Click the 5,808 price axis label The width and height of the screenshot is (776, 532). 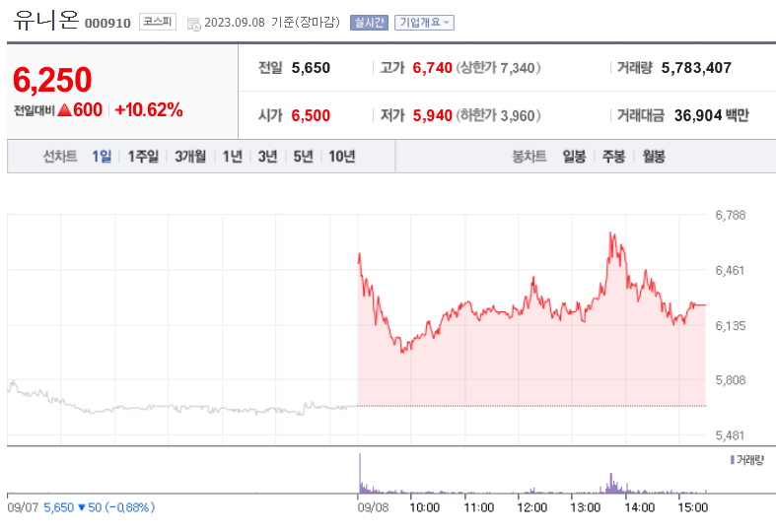click(x=731, y=380)
